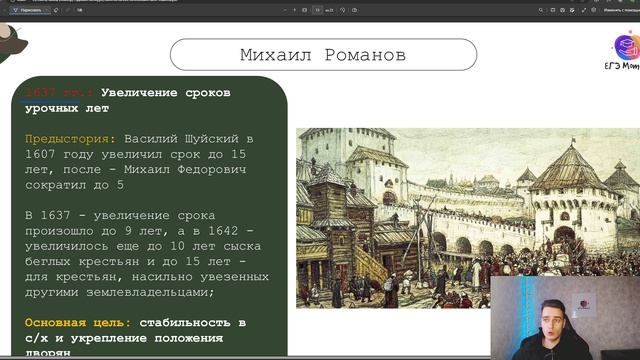Click the save icon
Screen dimensions: 640x360
(562, 10)
